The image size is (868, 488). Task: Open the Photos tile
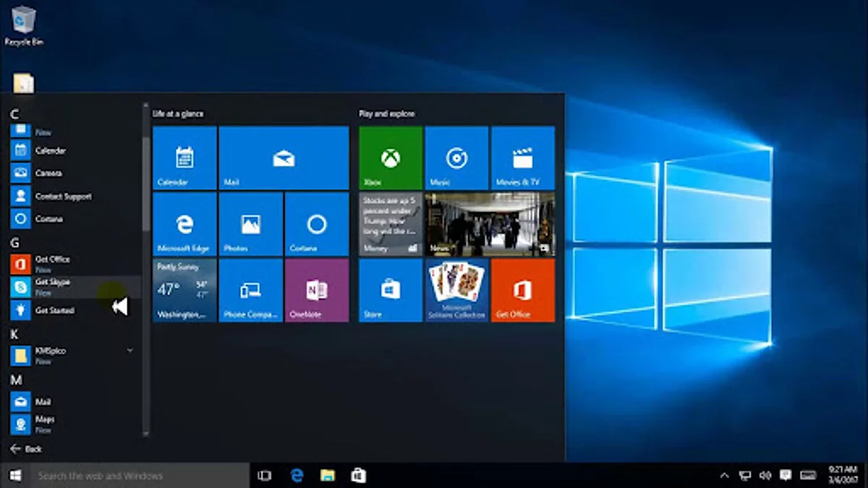pyautogui.click(x=250, y=224)
